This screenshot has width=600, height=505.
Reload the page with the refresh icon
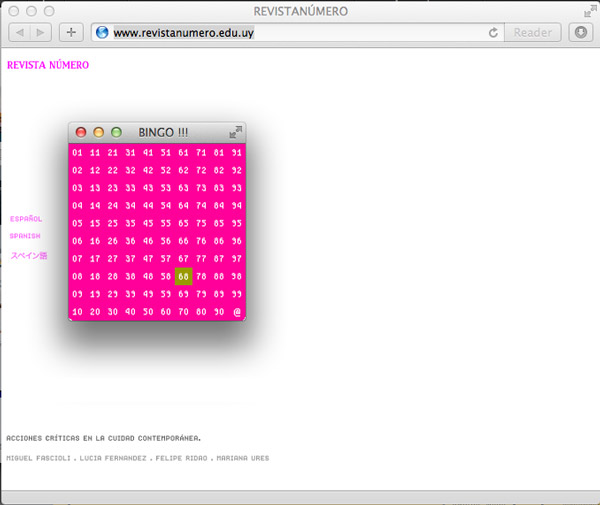493,32
